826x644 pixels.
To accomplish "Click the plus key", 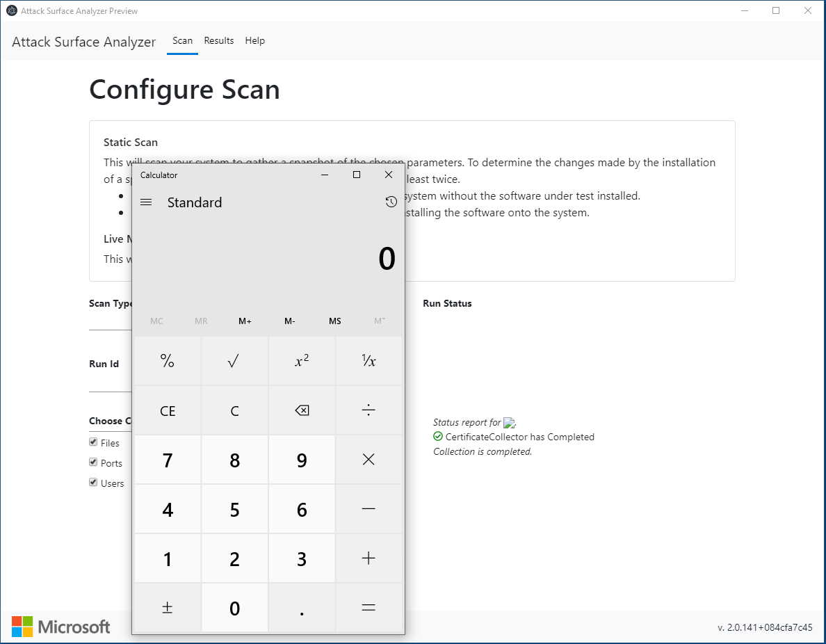I will 369,558.
